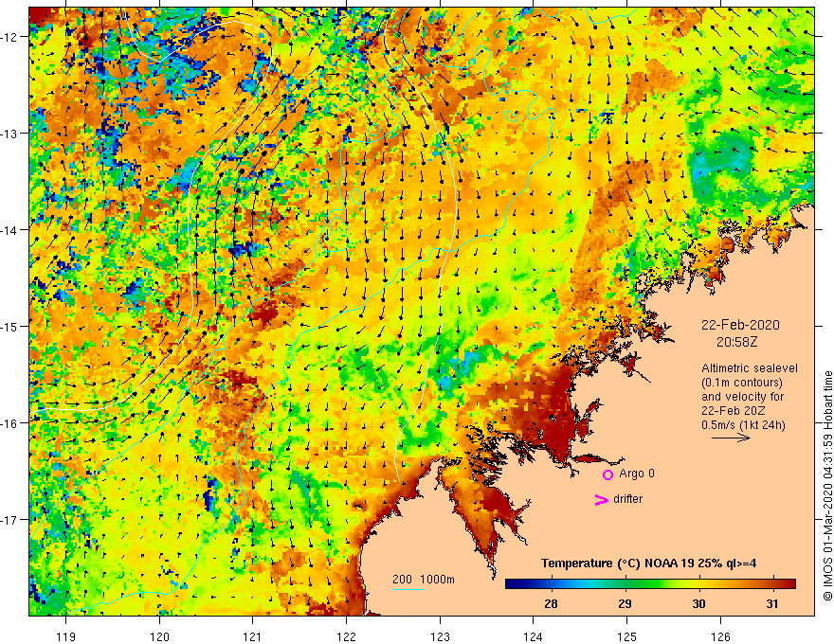This screenshot has width=834, height=644.
Task: Click the magenta Argo 0 circle symbol
Action: point(607,474)
